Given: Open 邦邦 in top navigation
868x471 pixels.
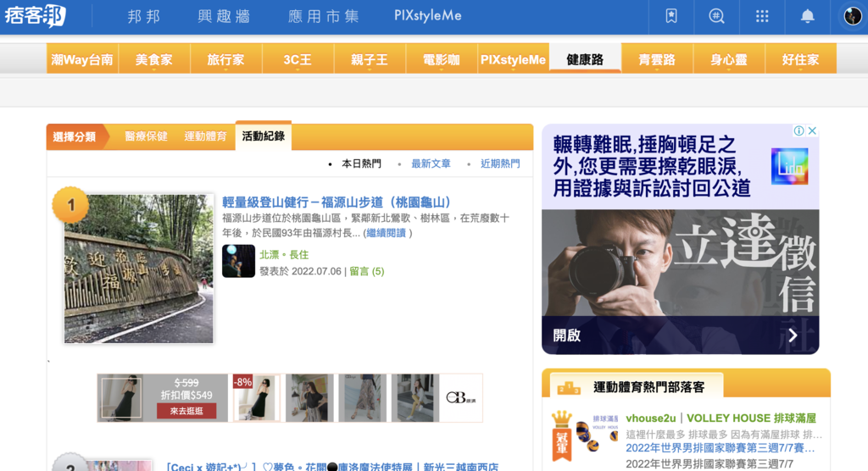Looking at the screenshot, I should tap(144, 16).
